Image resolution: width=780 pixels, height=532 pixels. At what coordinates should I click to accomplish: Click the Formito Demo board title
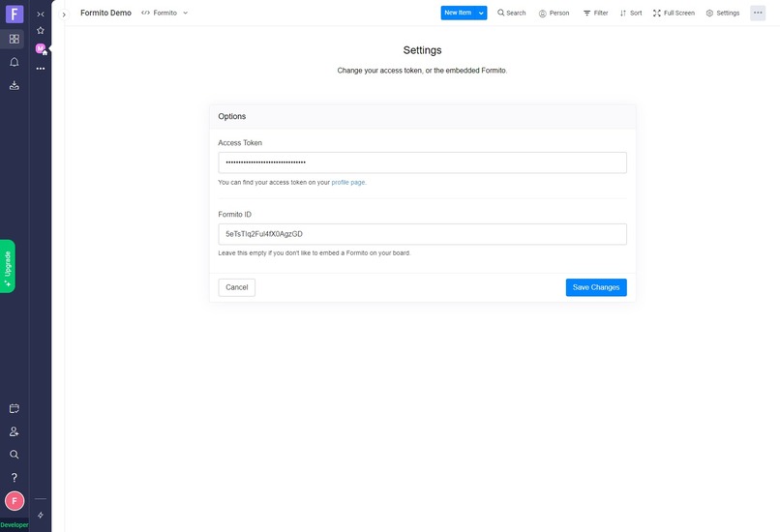(105, 13)
